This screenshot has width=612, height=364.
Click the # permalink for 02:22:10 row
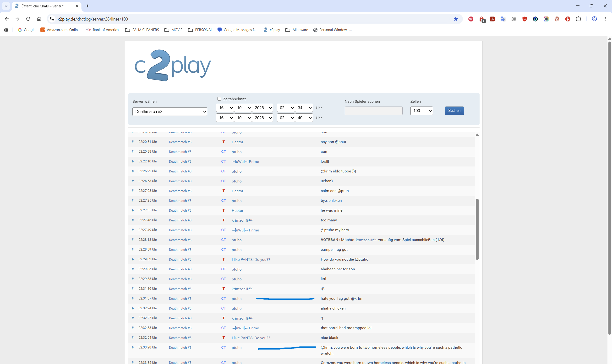[x=133, y=161]
